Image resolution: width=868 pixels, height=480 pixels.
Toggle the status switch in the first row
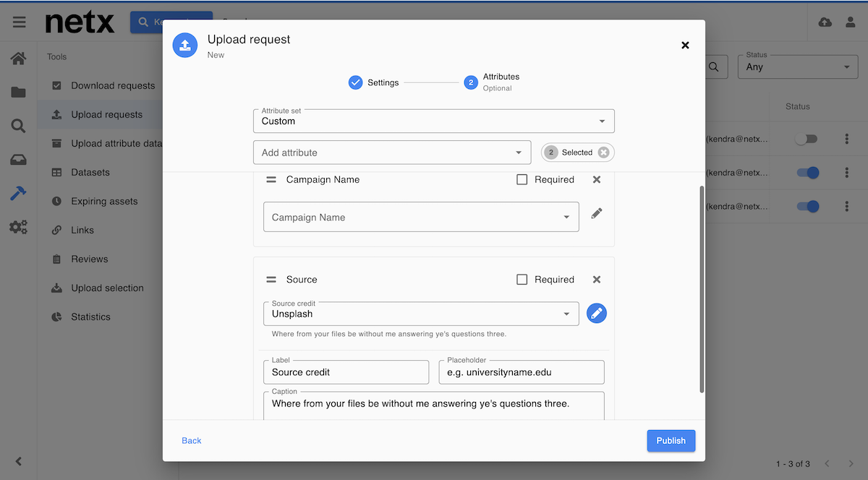click(x=806, y=139)
